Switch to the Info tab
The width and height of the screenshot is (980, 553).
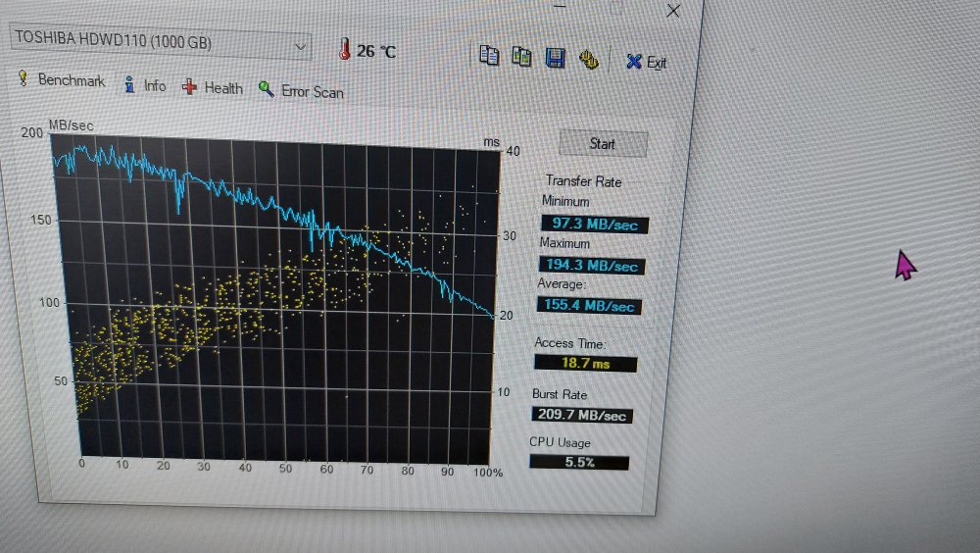145,84
